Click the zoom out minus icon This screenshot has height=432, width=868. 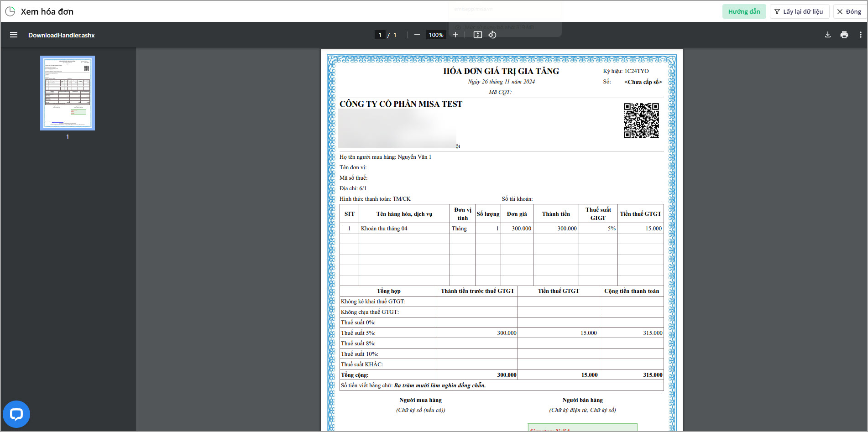click(417, 35)
